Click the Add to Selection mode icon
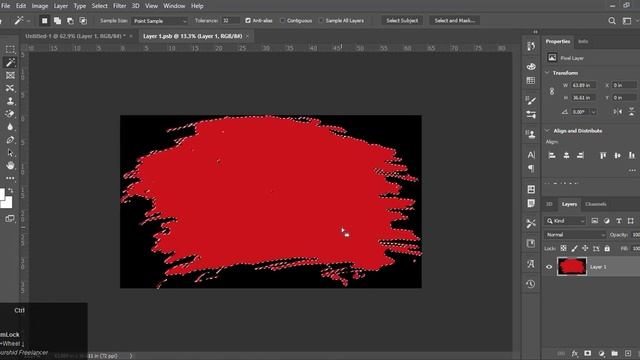The height and width of the screenshot is (360, 640). point(58,20)
